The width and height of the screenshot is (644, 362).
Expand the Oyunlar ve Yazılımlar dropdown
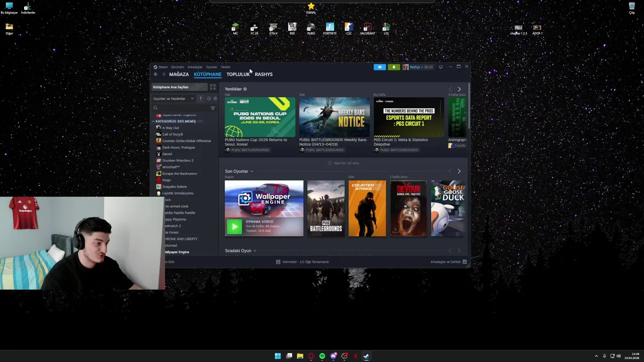pos(174,99)
